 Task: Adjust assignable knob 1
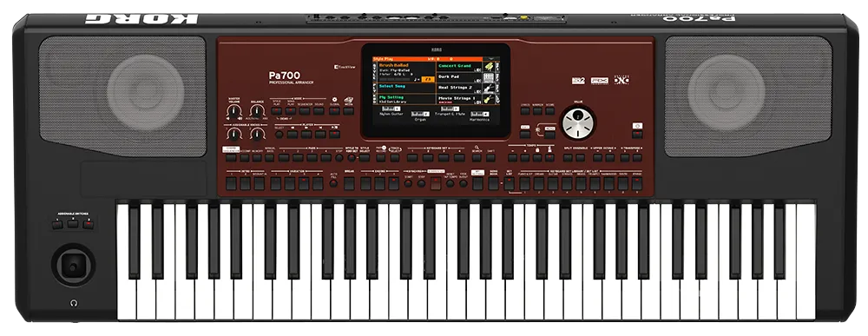(234, 135)
